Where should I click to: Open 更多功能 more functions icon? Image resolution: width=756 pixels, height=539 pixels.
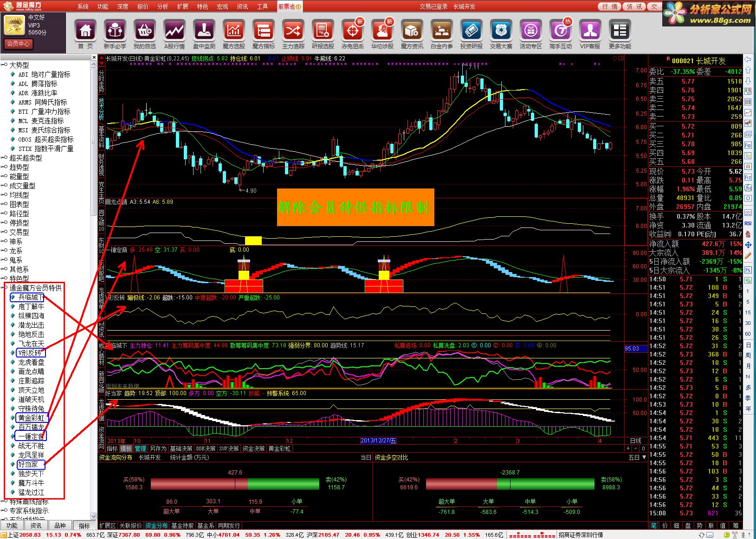point(620,31)
